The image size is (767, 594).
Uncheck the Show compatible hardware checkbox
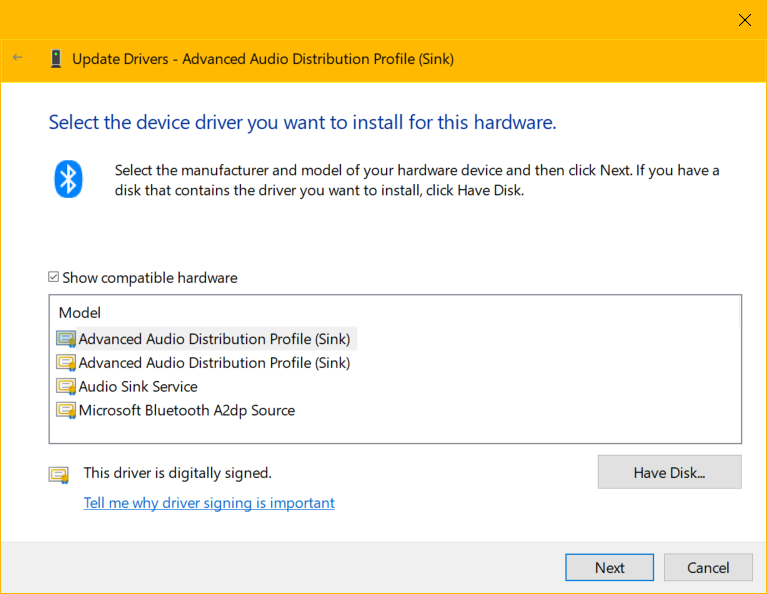[54, 278]
